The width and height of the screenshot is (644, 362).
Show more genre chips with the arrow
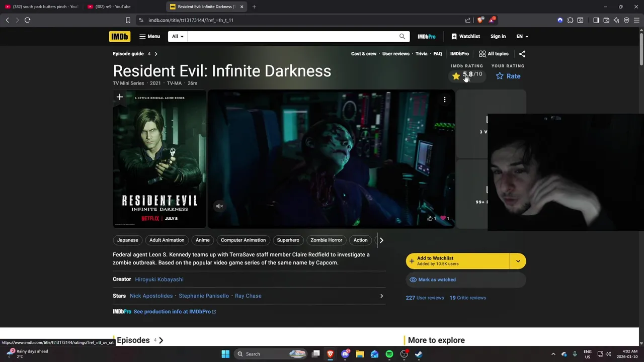tap(381, 240)
